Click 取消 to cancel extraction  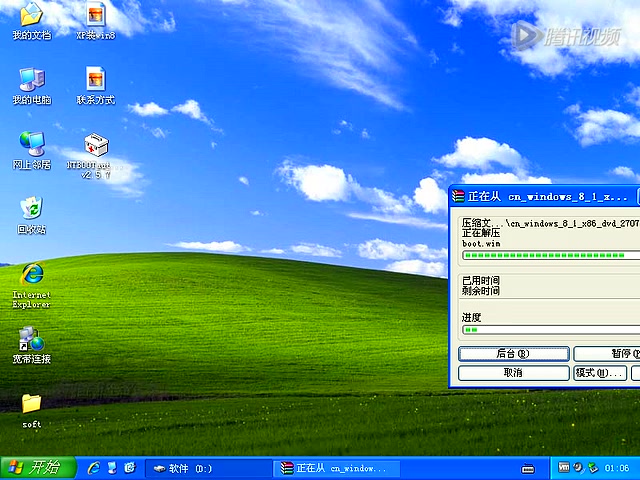click(513, 373)
